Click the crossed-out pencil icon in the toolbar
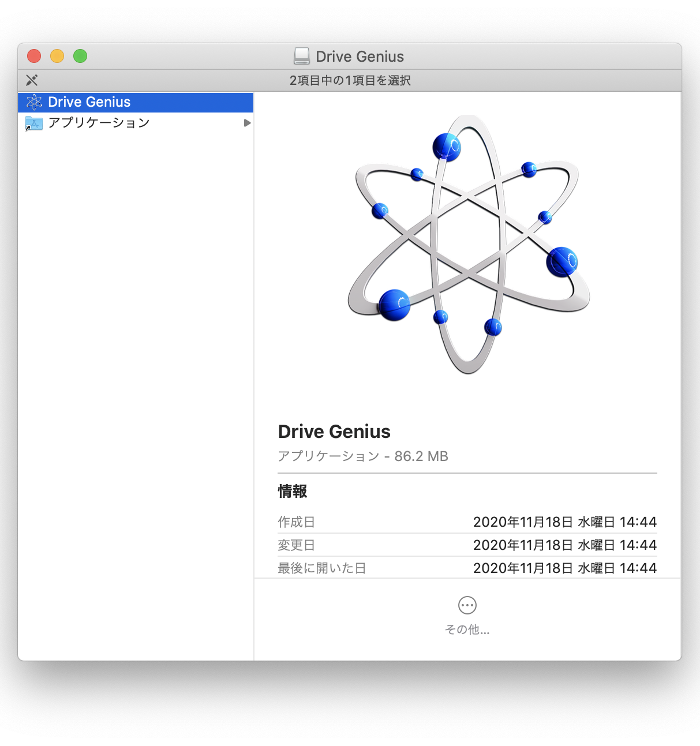The height and width of the screenshot is (746, 700). 32,80
